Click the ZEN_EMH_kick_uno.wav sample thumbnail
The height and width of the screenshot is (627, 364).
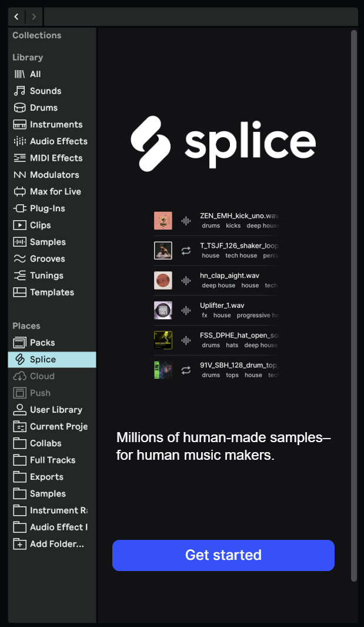point(163,221)
